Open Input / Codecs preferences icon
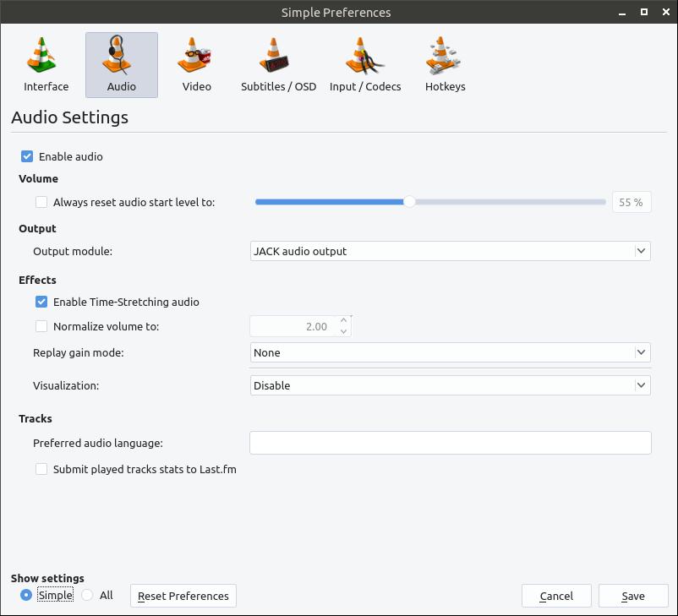 (x=364, y=55)
